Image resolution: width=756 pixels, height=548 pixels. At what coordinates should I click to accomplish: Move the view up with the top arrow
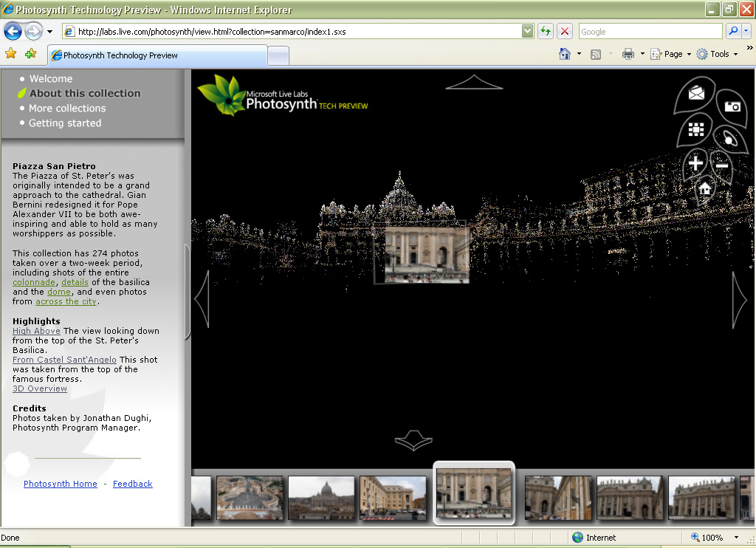[x=474, y=82]
